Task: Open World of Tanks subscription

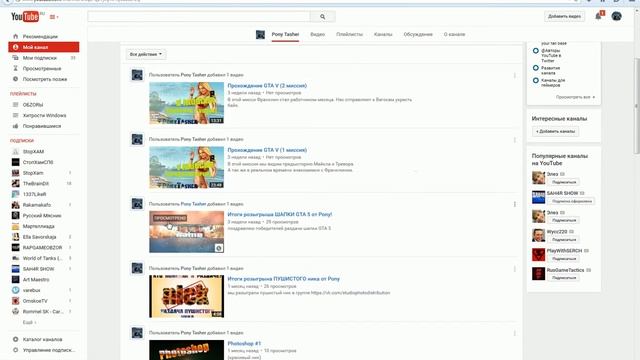Action: 44,258
